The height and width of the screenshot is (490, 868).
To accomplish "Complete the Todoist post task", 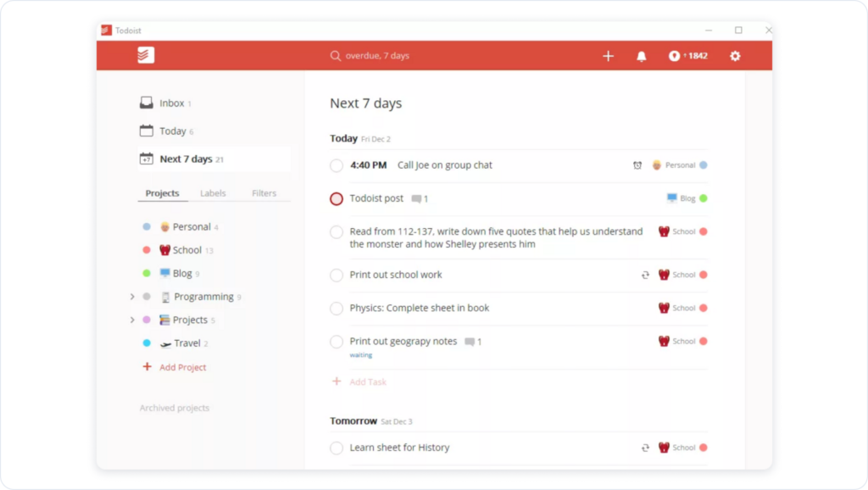I will (x=337, y=198).
